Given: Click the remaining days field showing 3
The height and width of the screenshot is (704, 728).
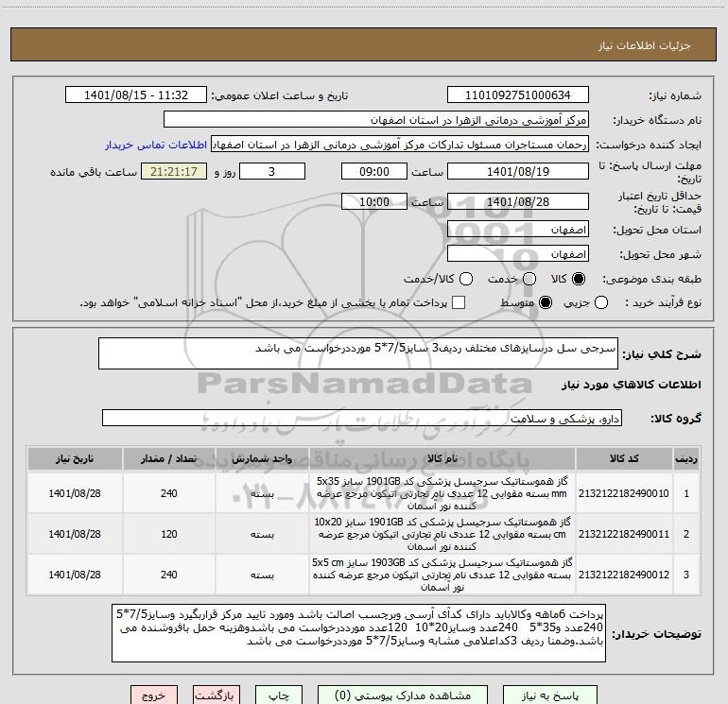Looking at the screenshot, I should (272, 172).
